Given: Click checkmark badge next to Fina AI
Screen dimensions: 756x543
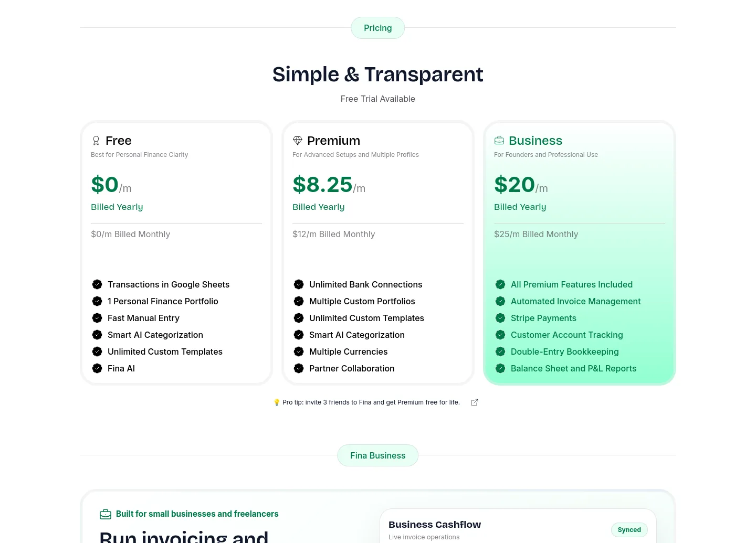Looking at the screenshot, I should point(97,368).
